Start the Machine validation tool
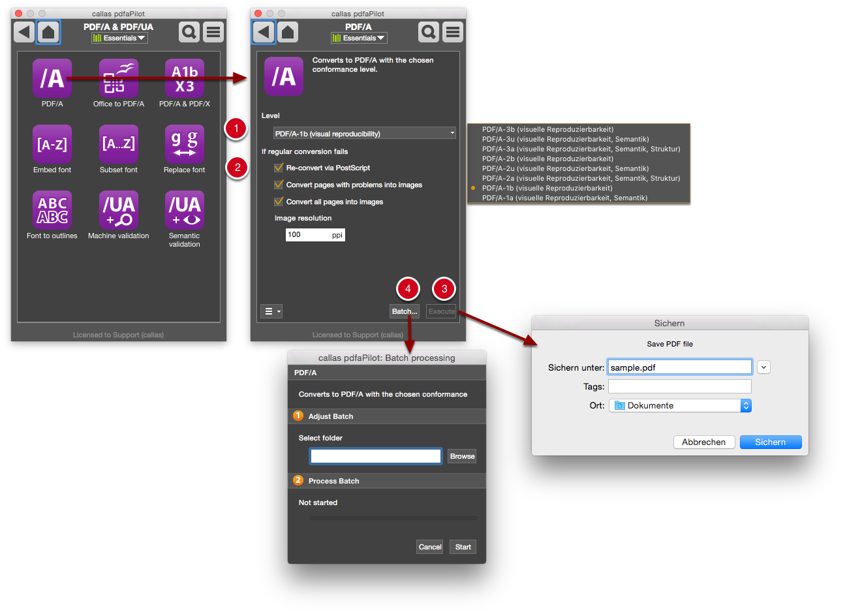 [x=119, y=210]
